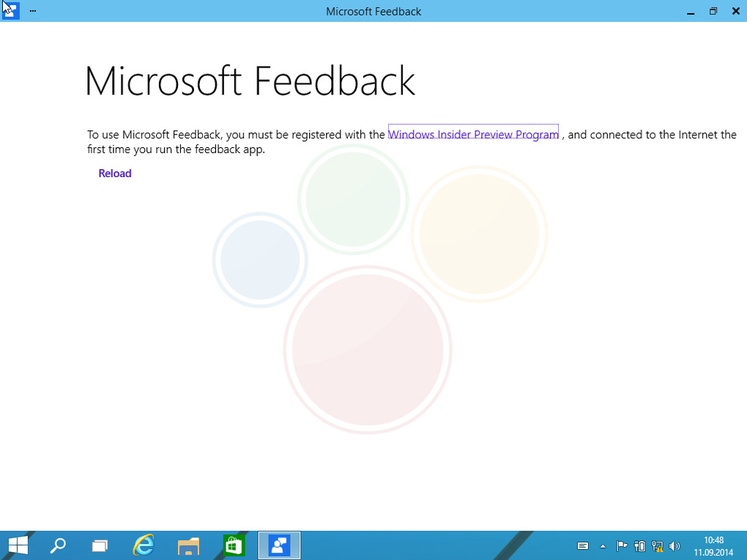Open the Windows Insider Preview Program link
Viewport: 747px width, 560px height.
pyautogui.click(x=473, y=135)
